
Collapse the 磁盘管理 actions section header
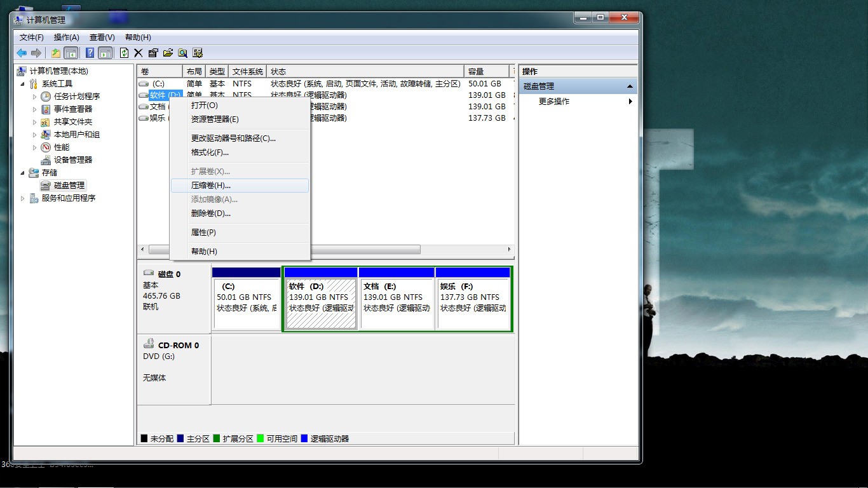tap(630, 86)
